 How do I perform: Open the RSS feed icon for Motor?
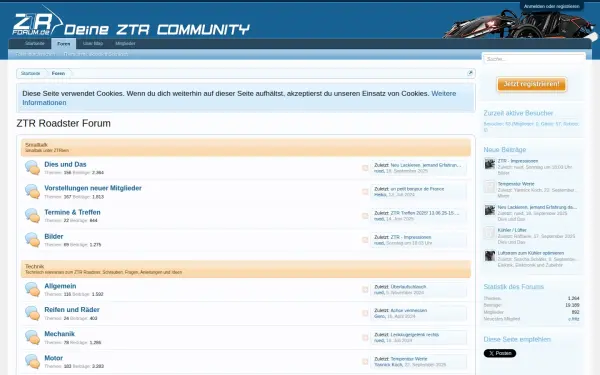[365, 362]
